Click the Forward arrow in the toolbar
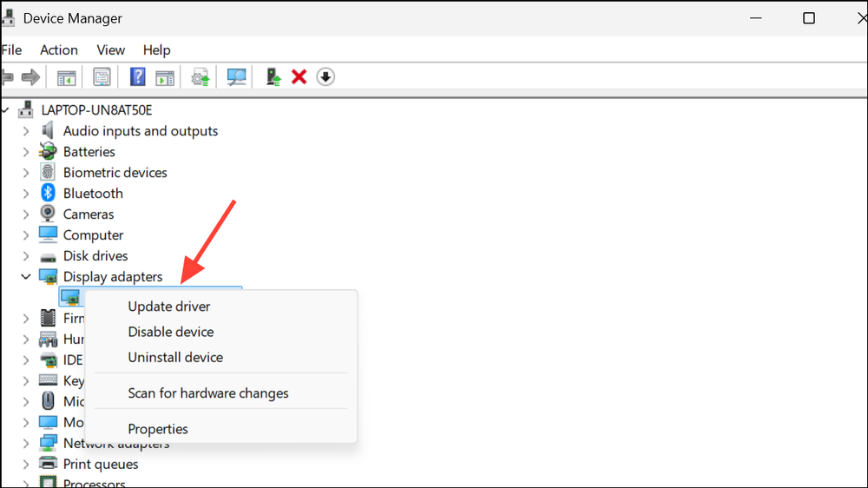The width and height of the screenshot is (868, 488). pyautogui.click(x=31, y=77)
